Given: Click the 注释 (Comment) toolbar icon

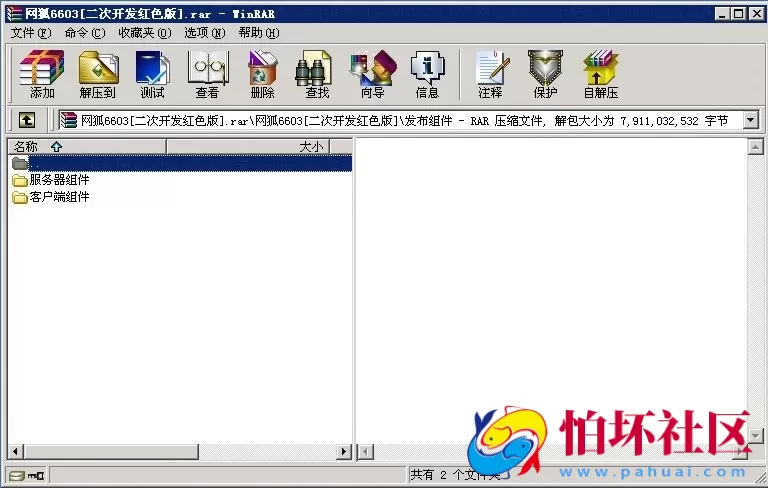Looking at the screenshot, I should [490, 75].
